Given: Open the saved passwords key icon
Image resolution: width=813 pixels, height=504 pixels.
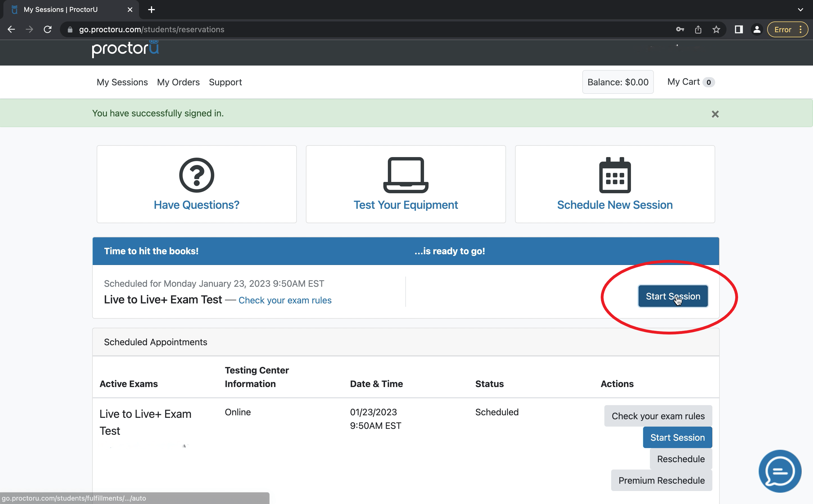Looking at the screenshot, I should click(680, 30).
